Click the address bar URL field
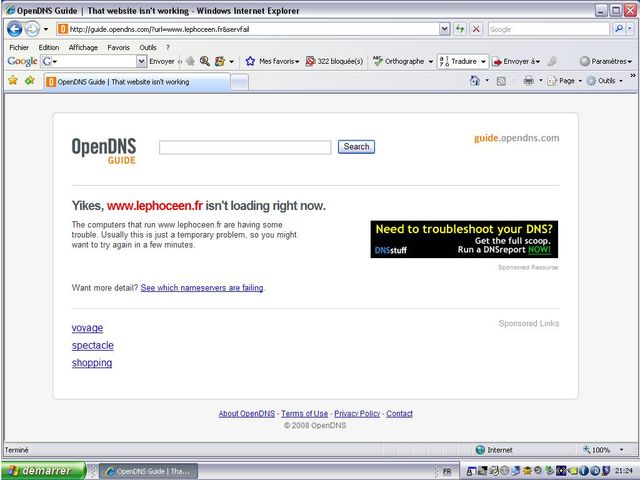 pyautogui.click(x=247, y=29)
